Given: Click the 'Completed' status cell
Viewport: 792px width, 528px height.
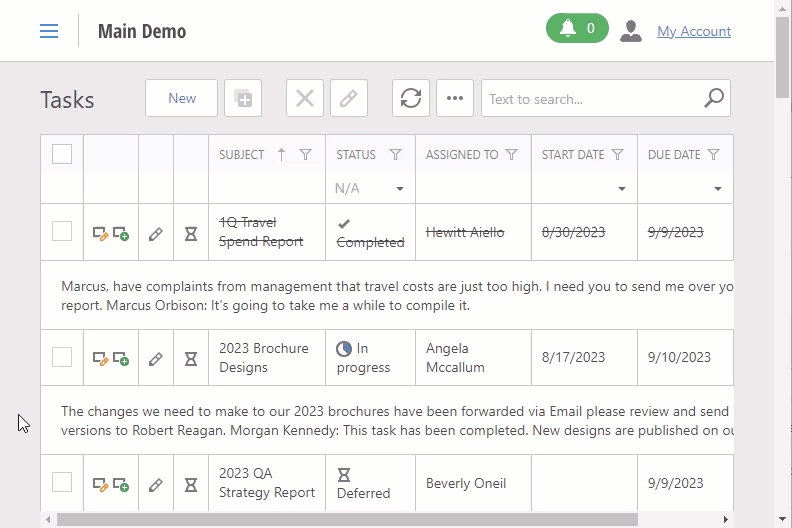Looking at the screenshot, I should (x=370, y=233).
